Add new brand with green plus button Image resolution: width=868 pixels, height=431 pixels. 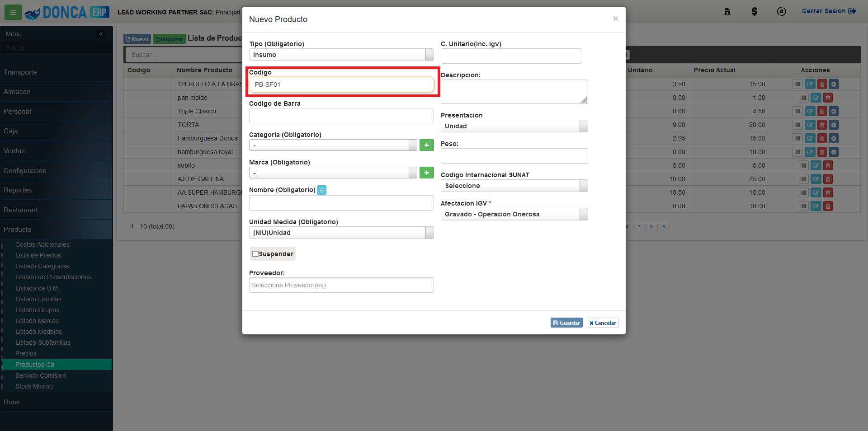coord(426,173)
